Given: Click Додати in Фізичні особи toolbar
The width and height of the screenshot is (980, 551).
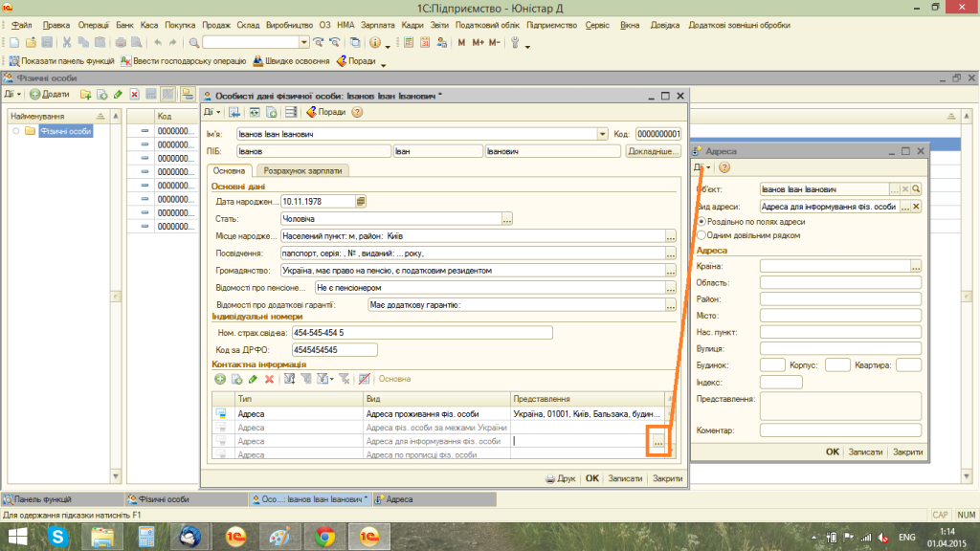Looking at the screenshot, I should click(50, 95).
